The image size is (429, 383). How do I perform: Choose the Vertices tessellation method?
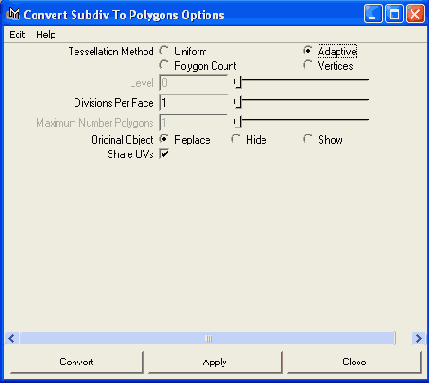[x=307, y=65]
